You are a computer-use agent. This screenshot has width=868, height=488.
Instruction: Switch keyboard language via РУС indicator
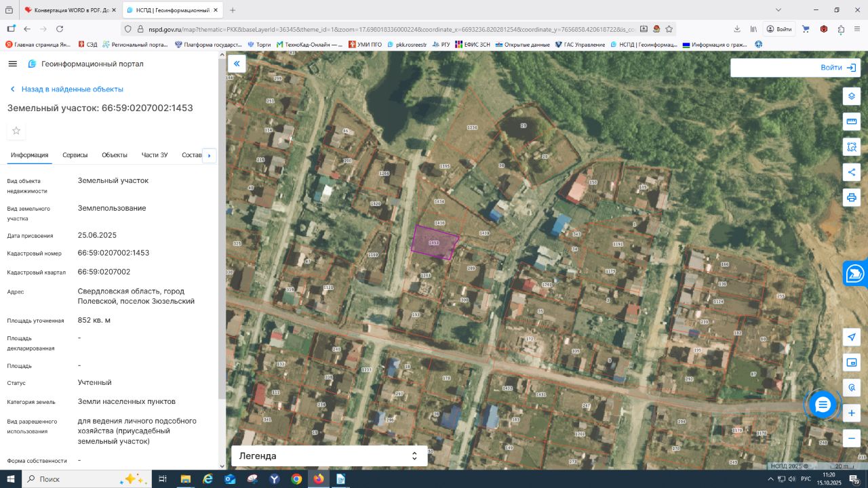click(x=806, y=479)
